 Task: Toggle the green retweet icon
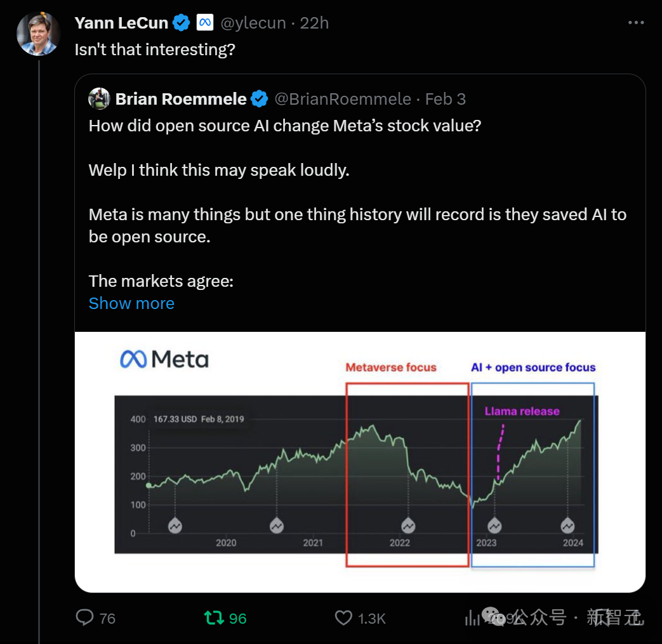pyautogui.click(x=213, y=618)
